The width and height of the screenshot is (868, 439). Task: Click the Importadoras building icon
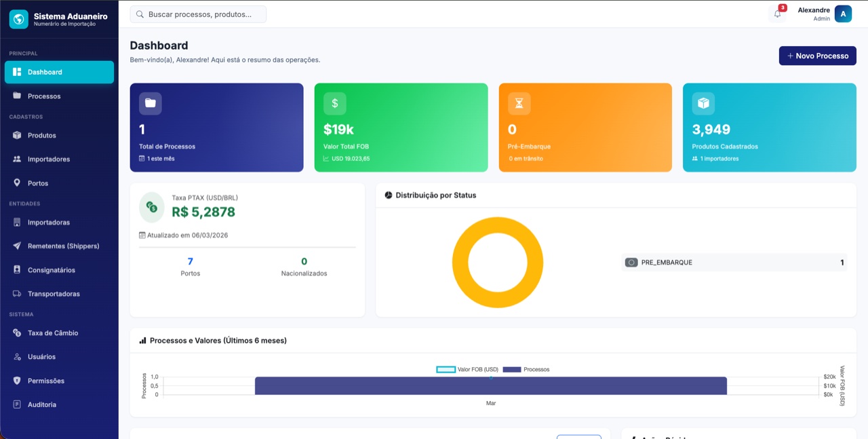tap(17, 223)
